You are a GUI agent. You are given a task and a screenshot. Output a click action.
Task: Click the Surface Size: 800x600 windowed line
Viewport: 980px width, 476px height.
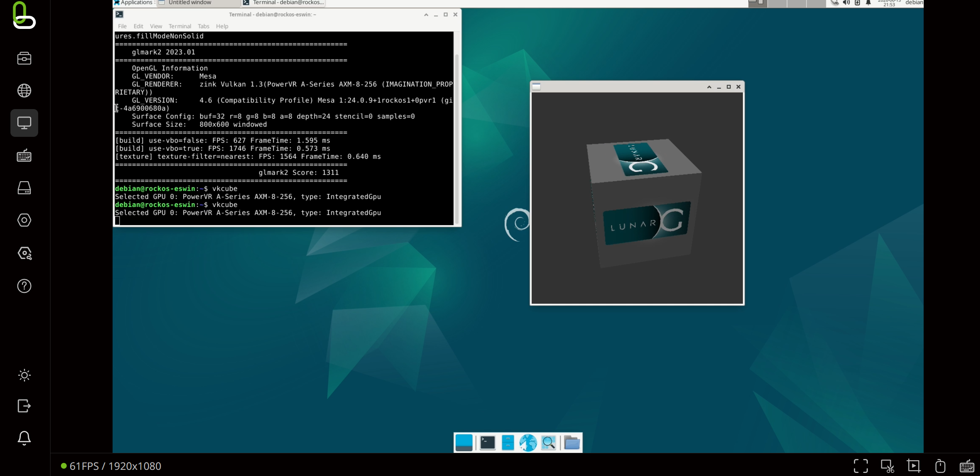point(199,124)
